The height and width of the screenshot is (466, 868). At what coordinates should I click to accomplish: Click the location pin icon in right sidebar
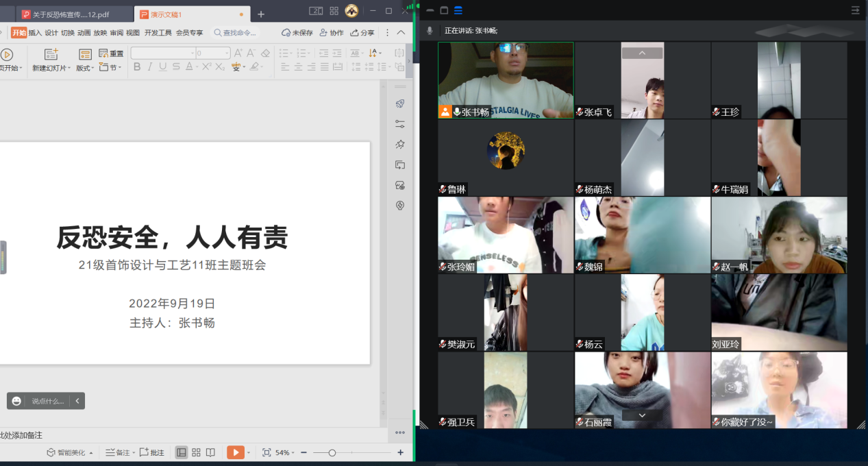tap(400, 206)
